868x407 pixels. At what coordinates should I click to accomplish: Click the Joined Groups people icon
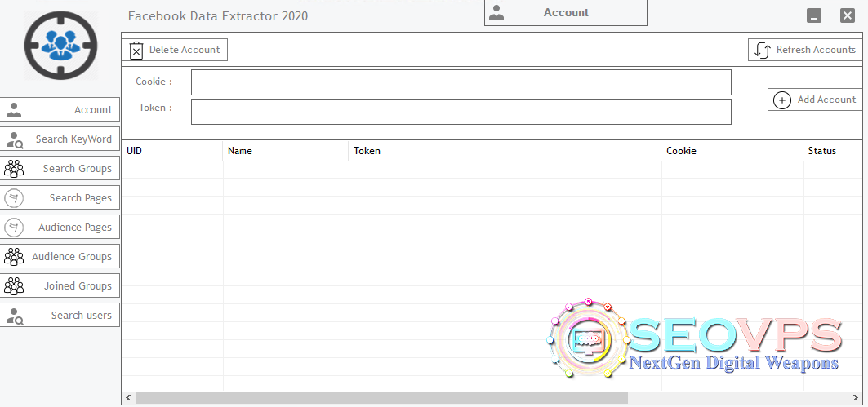pos(14,286)
